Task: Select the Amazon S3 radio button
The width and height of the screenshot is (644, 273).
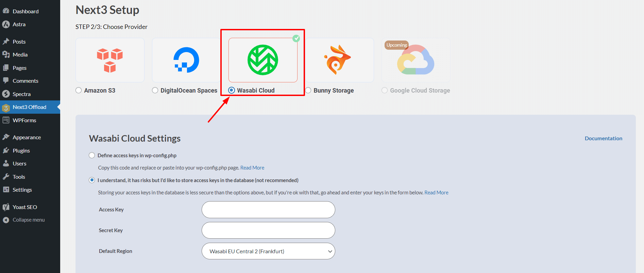Action: pos(79,90)
